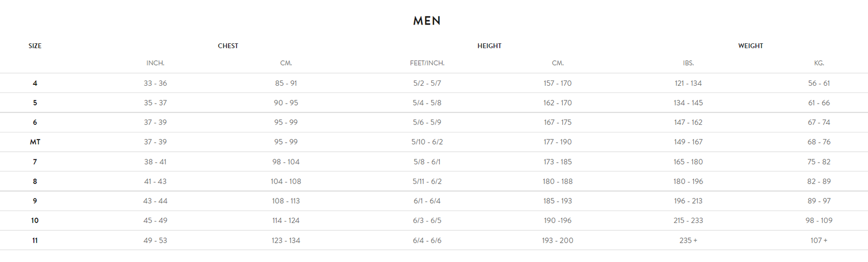
Task: Select size 8 row label
Action: pos(35,182)
